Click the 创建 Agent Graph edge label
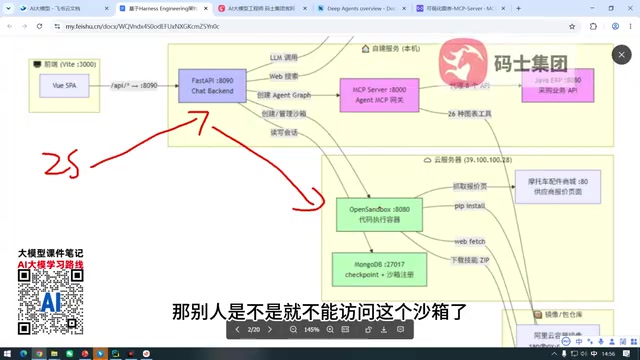Screen dimensions: 640x360 284,95
